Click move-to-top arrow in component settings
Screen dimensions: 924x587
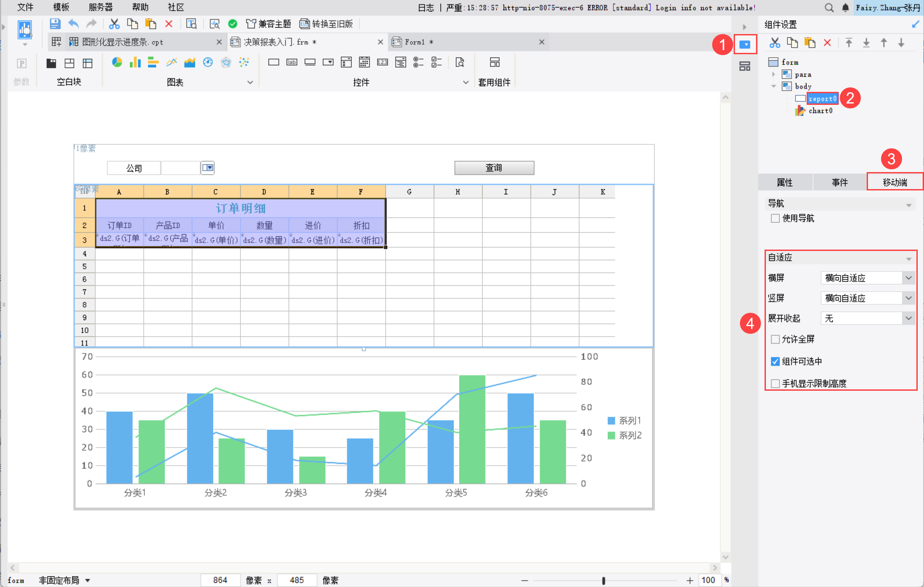[x=849, y=43]
